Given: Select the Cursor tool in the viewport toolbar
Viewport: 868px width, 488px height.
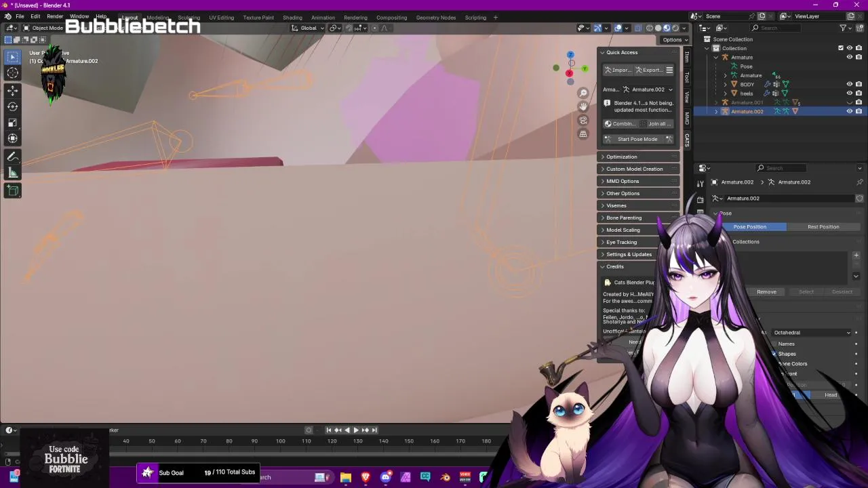Looking at the screenshot, I should coord(13,73).
